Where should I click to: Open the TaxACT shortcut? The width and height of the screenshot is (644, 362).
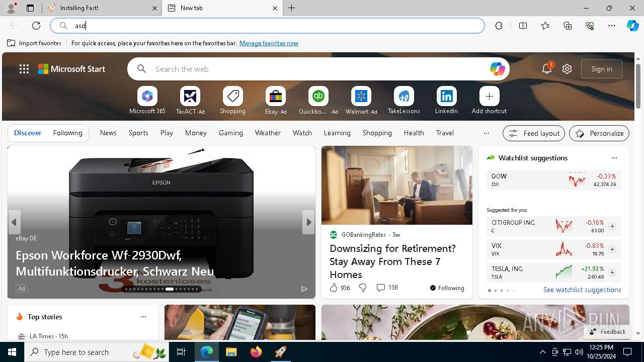coord(190,101)
